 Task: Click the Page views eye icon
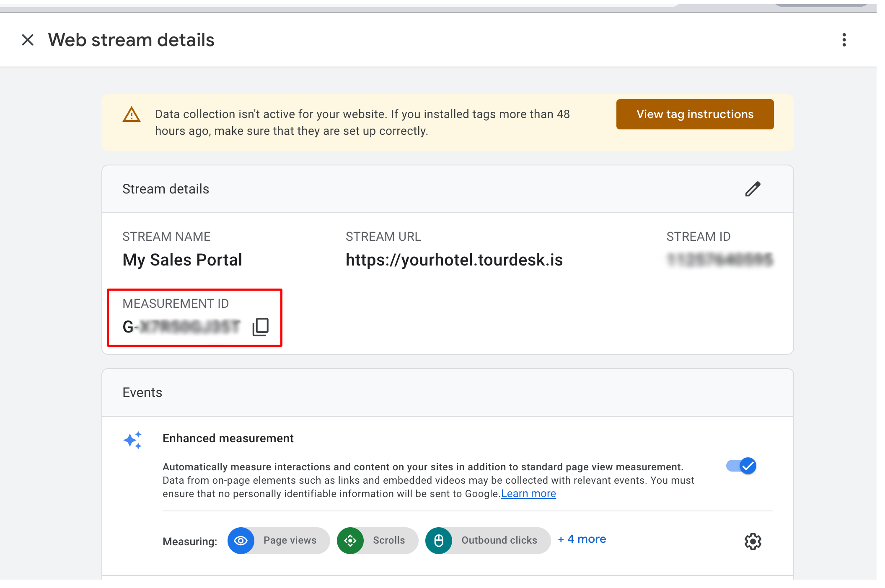tap(241, 541)
